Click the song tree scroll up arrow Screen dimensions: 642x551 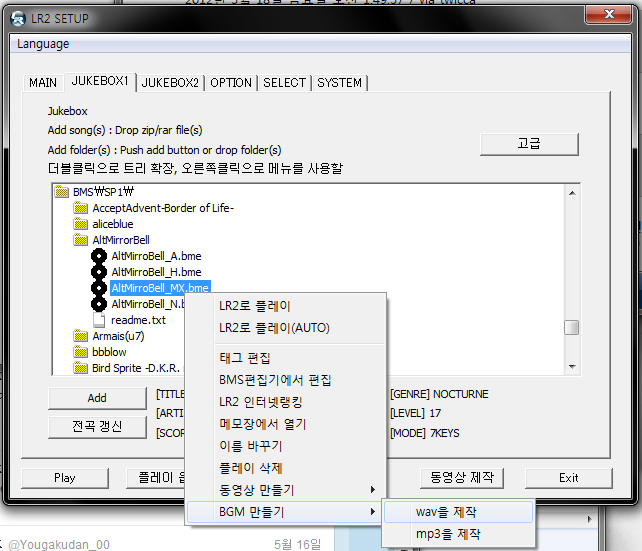pos(572,193)
